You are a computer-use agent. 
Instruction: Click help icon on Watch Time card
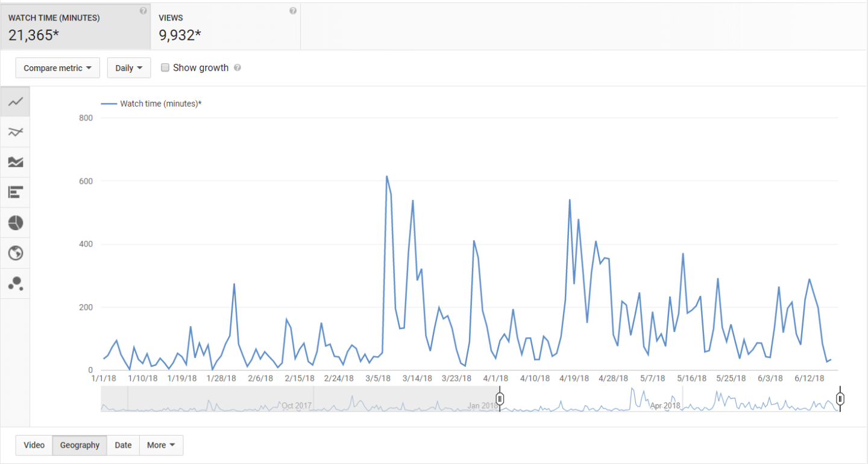143,11
